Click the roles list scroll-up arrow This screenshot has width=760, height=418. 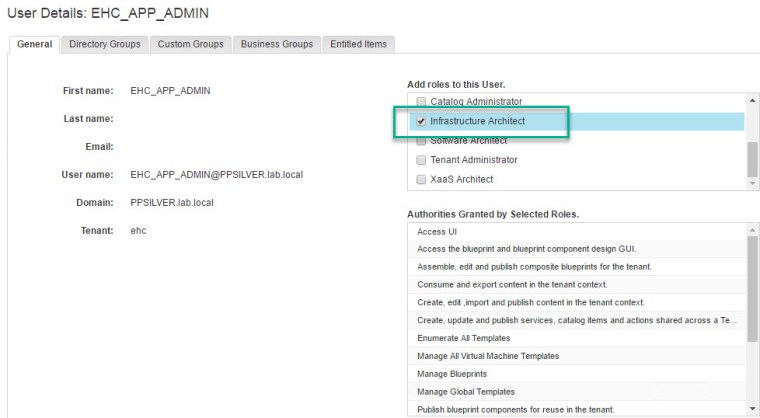click(x=752, y=100)
